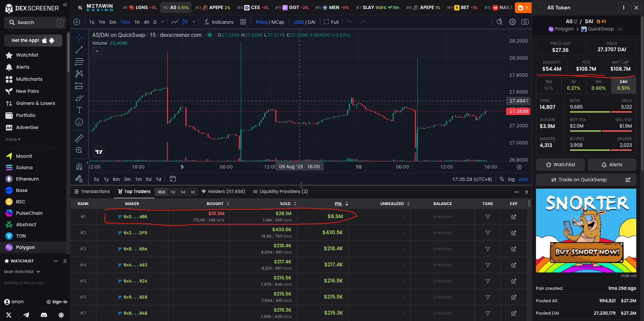Viewport: 644px width, 321px height.
Task: Filter transactions for maker 0x2...5FD
Action: pos(488,233)
